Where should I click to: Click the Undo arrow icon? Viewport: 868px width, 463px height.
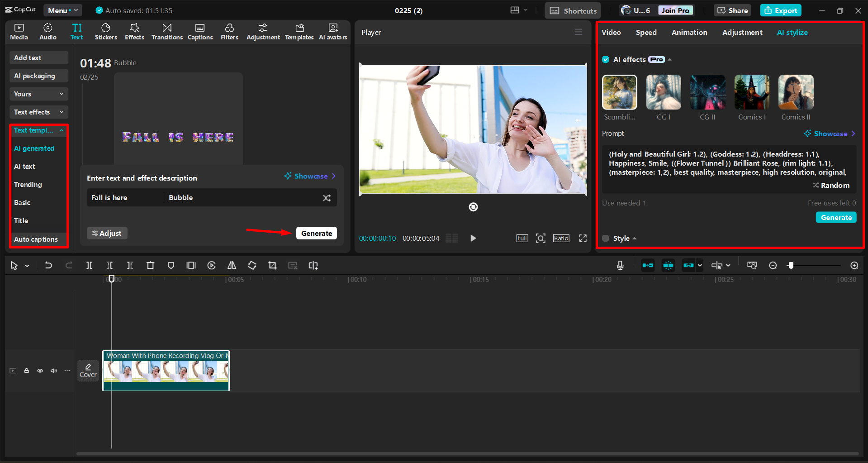click(x=48, y=266)
